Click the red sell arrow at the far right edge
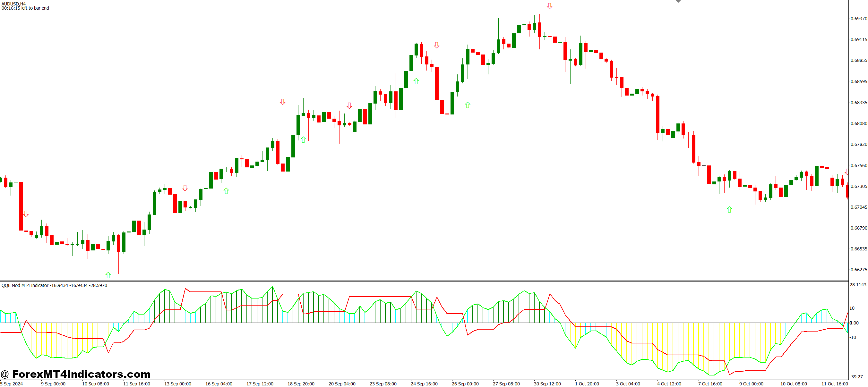Viewport: 868px width, 387px height. 847,172
